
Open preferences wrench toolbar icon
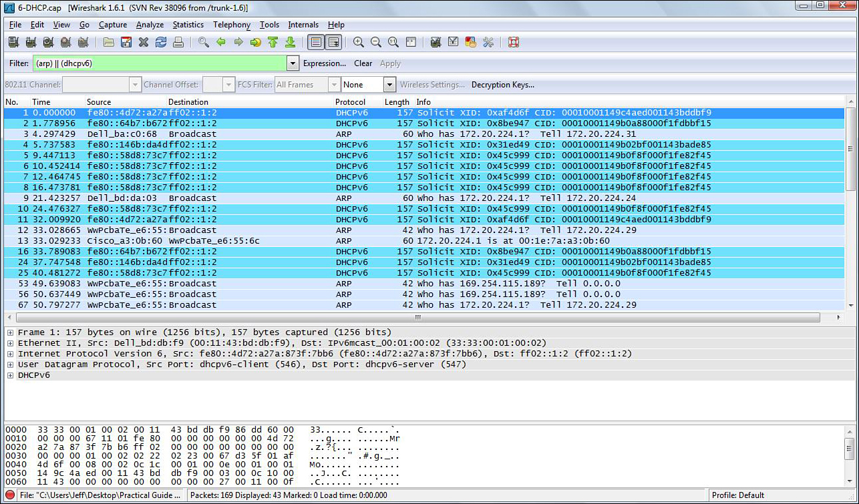point(488,42)
